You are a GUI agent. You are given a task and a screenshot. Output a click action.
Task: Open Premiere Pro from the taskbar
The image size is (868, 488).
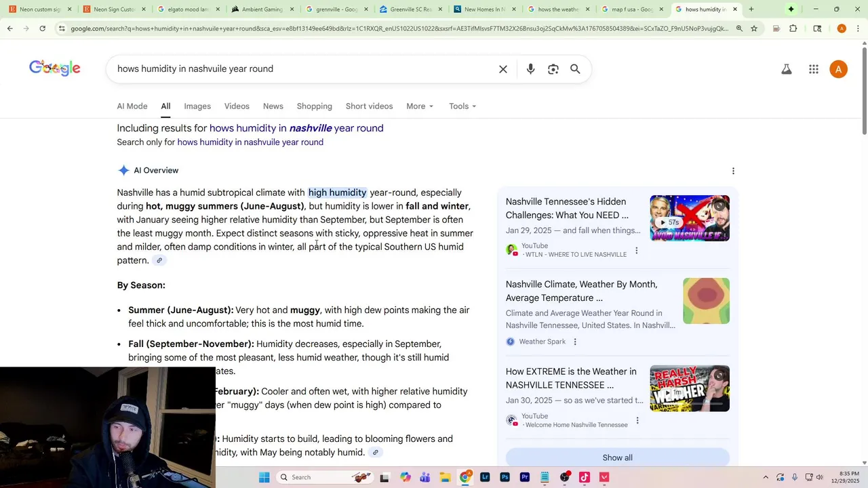[525, 477]
